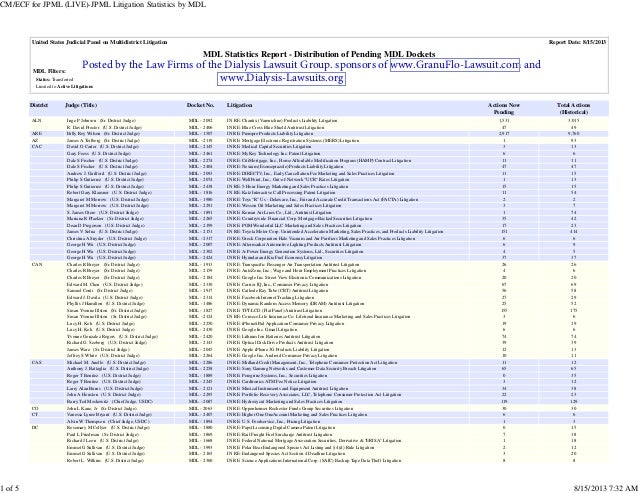
Task: Click the Prempro Products Liability Litigation row
Action: 319,133
